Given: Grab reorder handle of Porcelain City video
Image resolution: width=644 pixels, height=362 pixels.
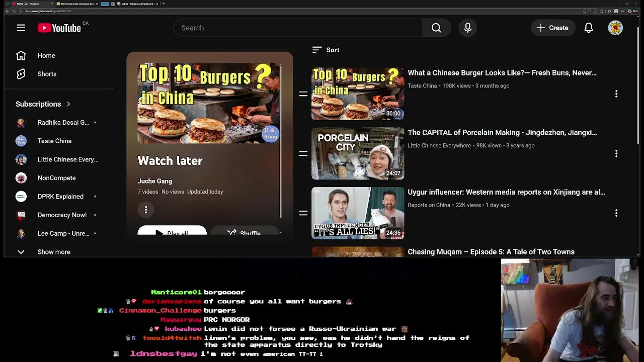Looking at the screenshot, I should pos(303,153).
